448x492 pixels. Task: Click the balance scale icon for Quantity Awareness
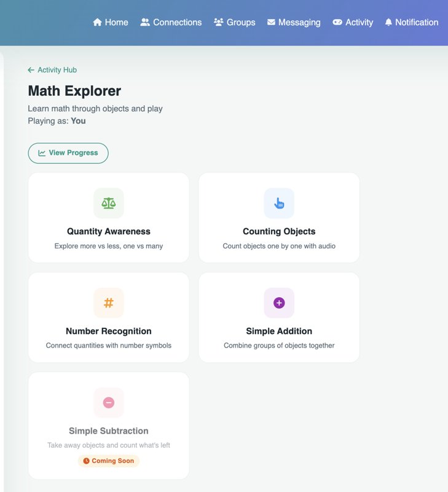pyautogui.click(x=109, y=203)
